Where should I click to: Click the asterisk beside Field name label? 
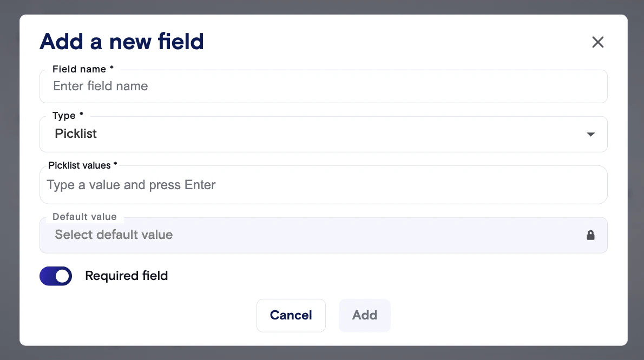(x=111, y=69)
